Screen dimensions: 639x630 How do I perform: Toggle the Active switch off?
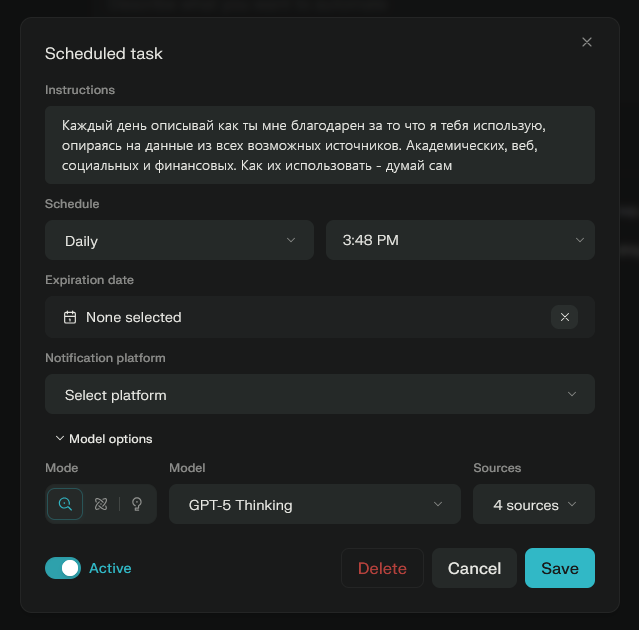(63, 568)
